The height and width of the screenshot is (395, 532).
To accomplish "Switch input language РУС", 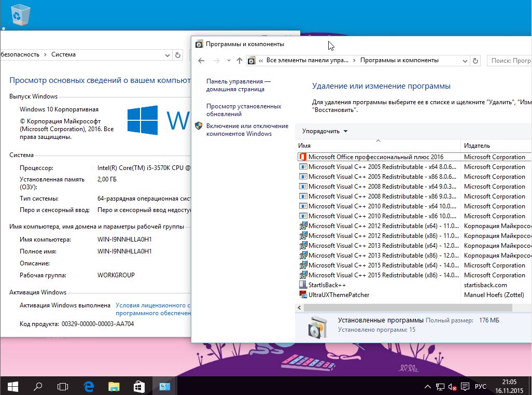I will point(480,387).
